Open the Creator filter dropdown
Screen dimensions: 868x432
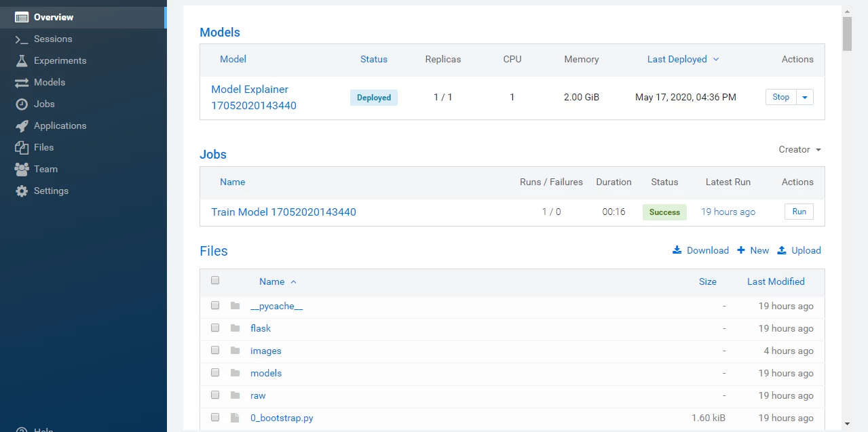coord(800,149)
